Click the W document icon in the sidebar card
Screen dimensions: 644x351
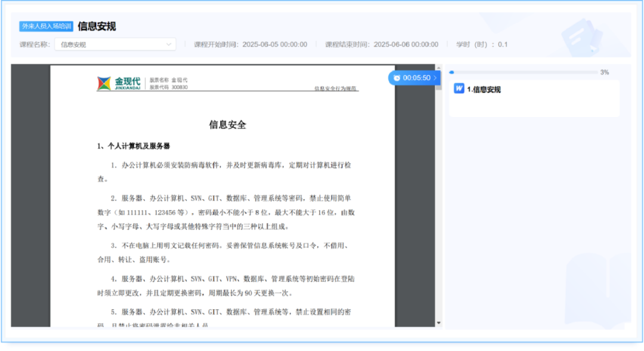(x=459, y=88)
